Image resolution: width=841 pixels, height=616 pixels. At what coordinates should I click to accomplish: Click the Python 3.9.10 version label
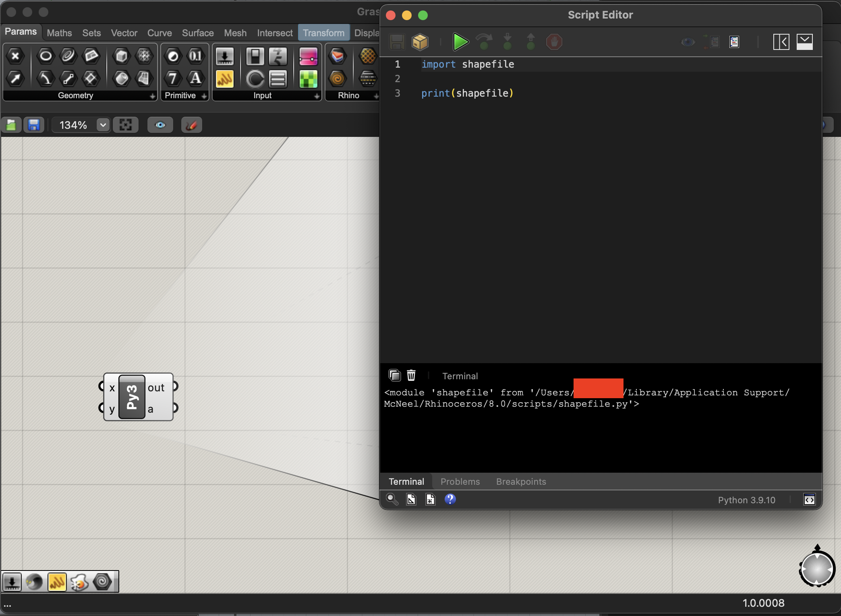(746, 500)
